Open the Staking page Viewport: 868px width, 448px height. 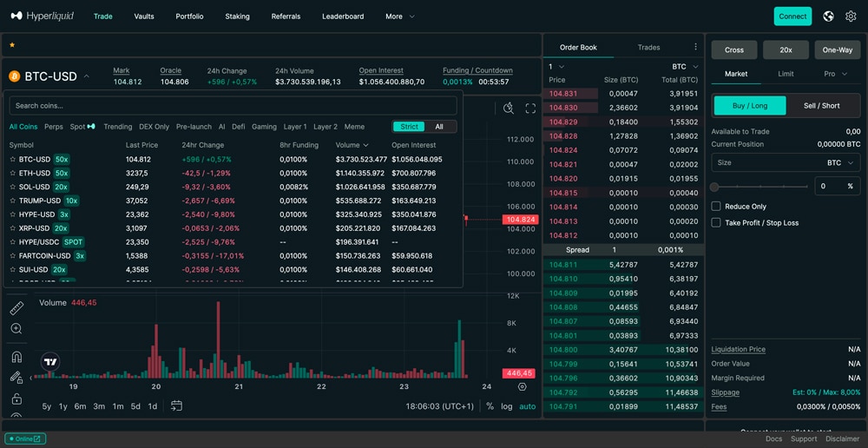coord(237,16)
